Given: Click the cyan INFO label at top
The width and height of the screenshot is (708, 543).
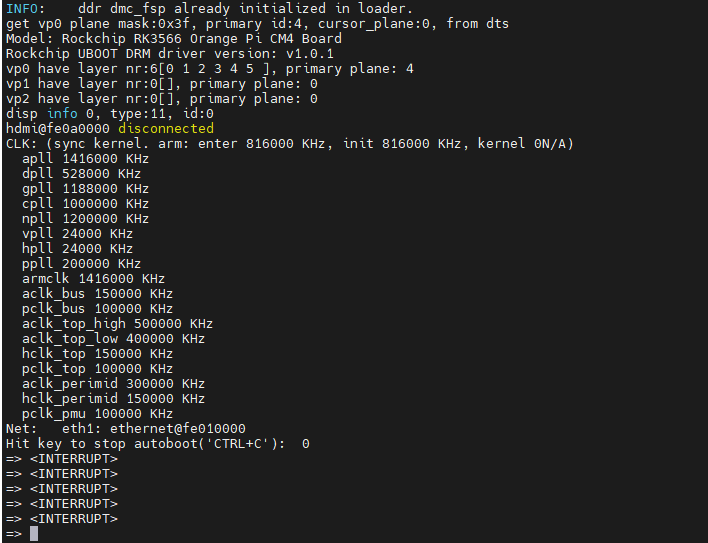Looking at the screenshot, I should (25, 9).
